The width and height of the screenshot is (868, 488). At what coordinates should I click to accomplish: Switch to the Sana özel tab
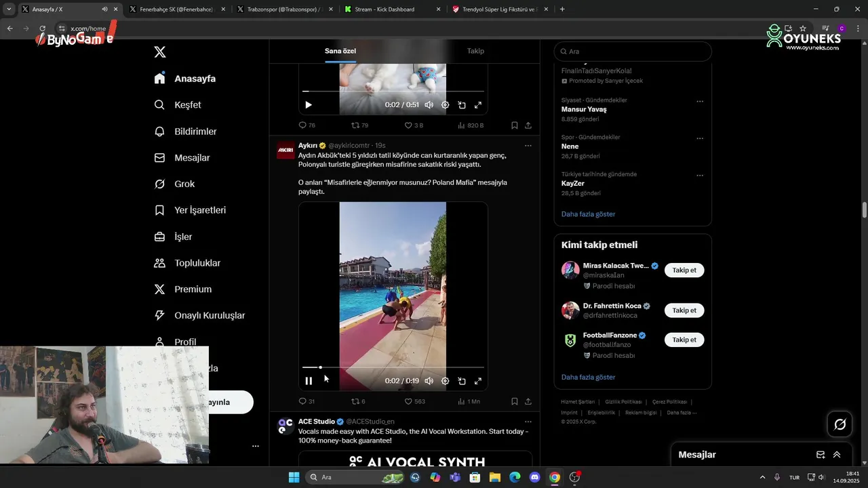point(340,51)
